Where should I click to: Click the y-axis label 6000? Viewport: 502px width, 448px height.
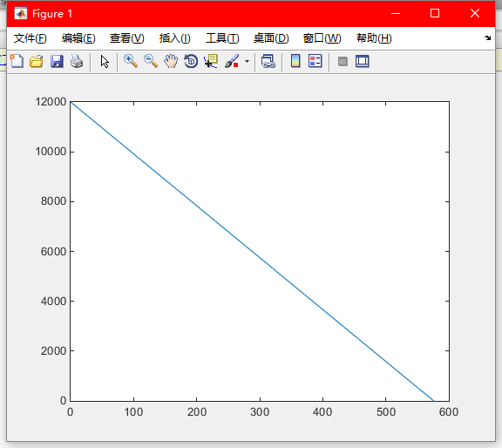[53, 251]
